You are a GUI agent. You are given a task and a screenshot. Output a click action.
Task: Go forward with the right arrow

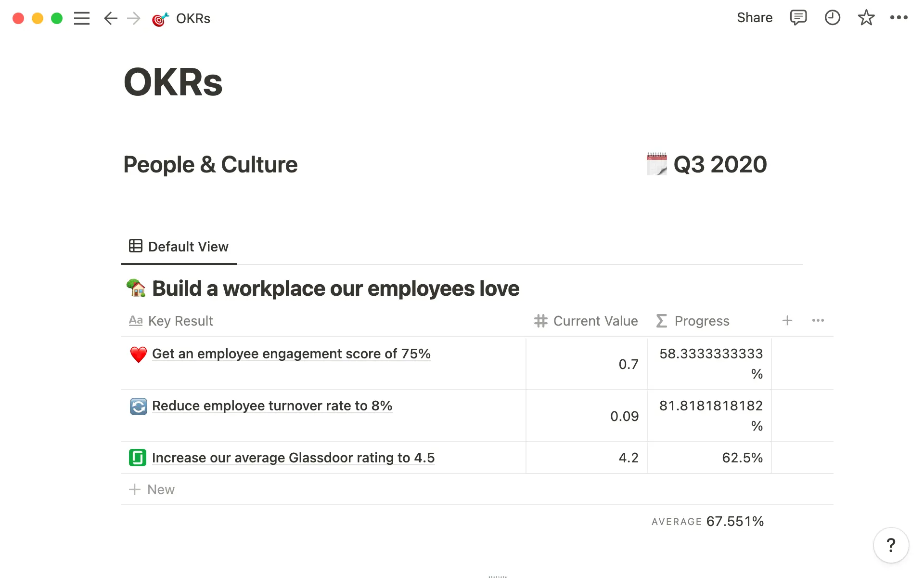point(134,18)
